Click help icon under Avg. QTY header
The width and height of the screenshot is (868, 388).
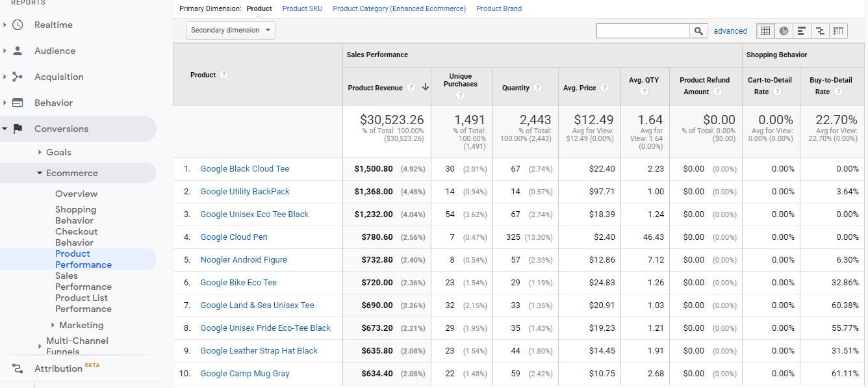[644, 92]
